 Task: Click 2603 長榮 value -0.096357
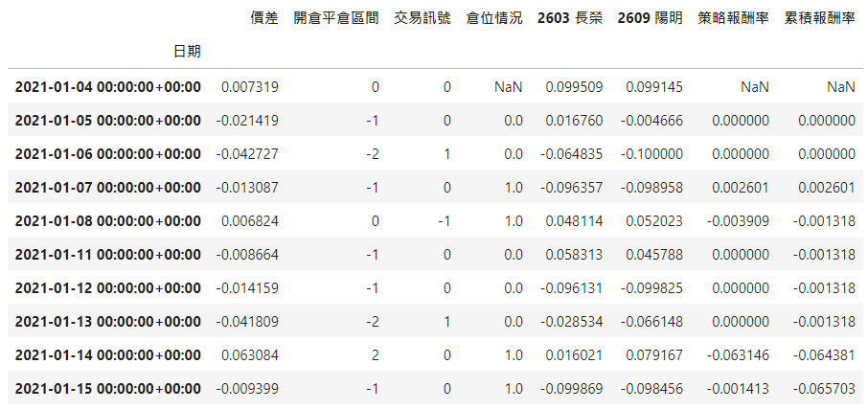tap(571, 188)
